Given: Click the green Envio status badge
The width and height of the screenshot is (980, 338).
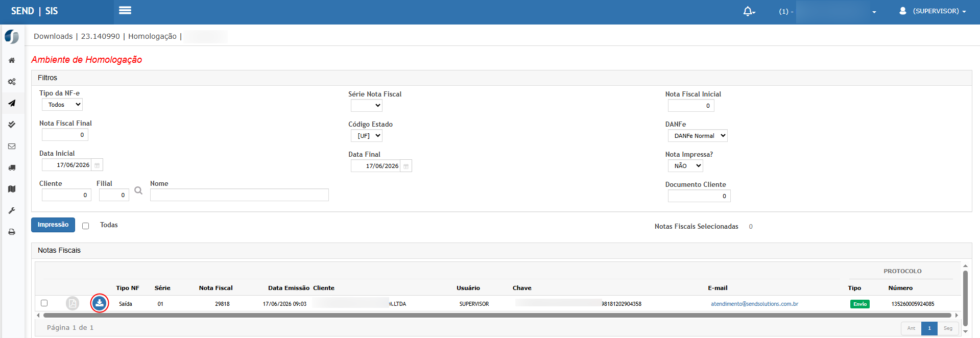Looking at the screenshot, I should pyautogui.click(x=860, y=304).
